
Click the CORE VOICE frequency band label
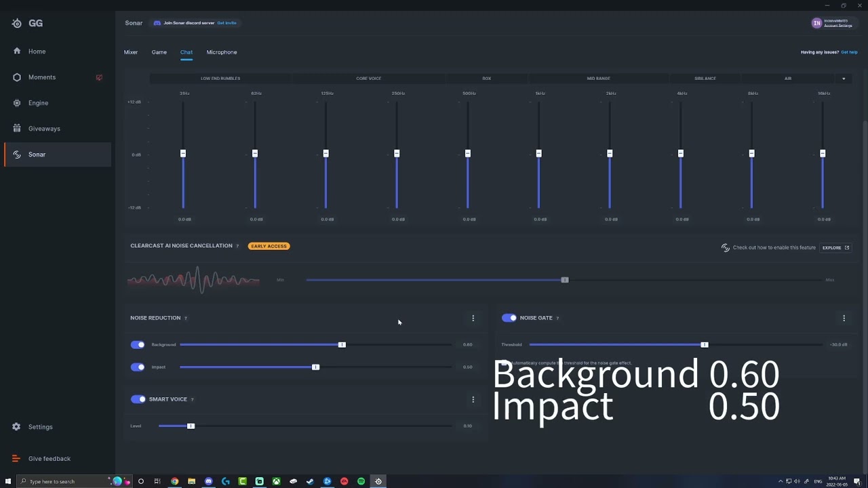point(369,79)
